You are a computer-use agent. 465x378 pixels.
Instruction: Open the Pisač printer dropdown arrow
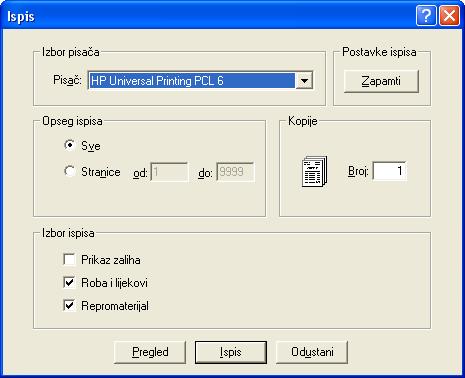coord(304,81)
